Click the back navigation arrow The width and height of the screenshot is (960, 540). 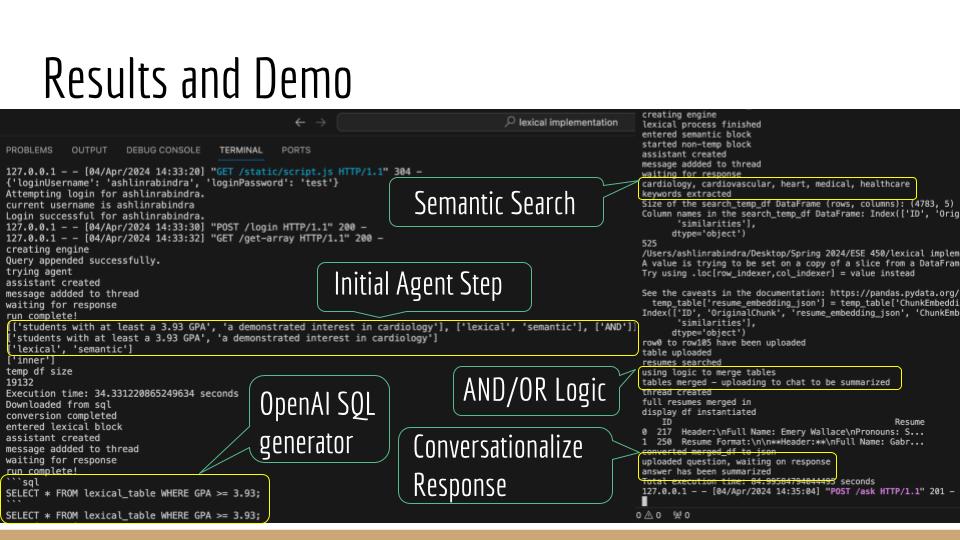pyautogui.click(x=300, y=122)
